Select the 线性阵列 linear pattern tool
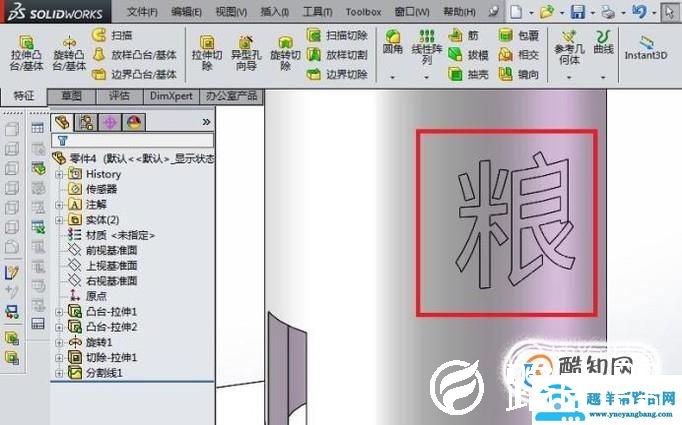The height and width of the screenshot is (425, 682). [x=427, y=47]
